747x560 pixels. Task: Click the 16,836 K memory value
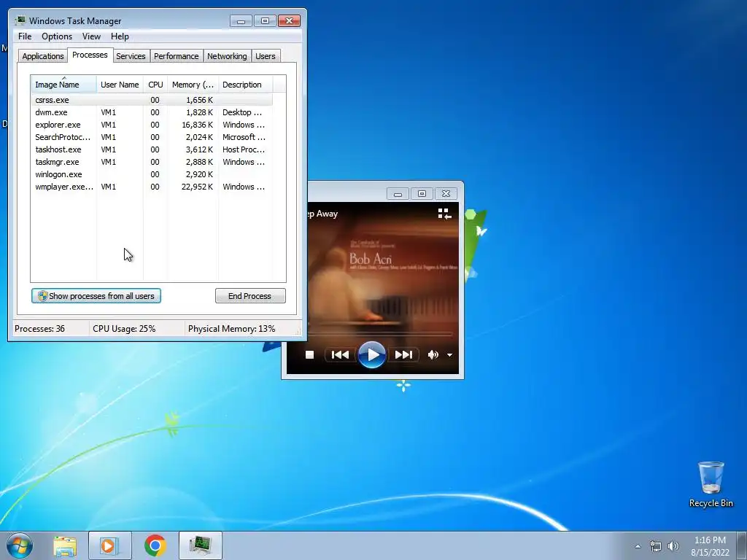pos(197,125)
